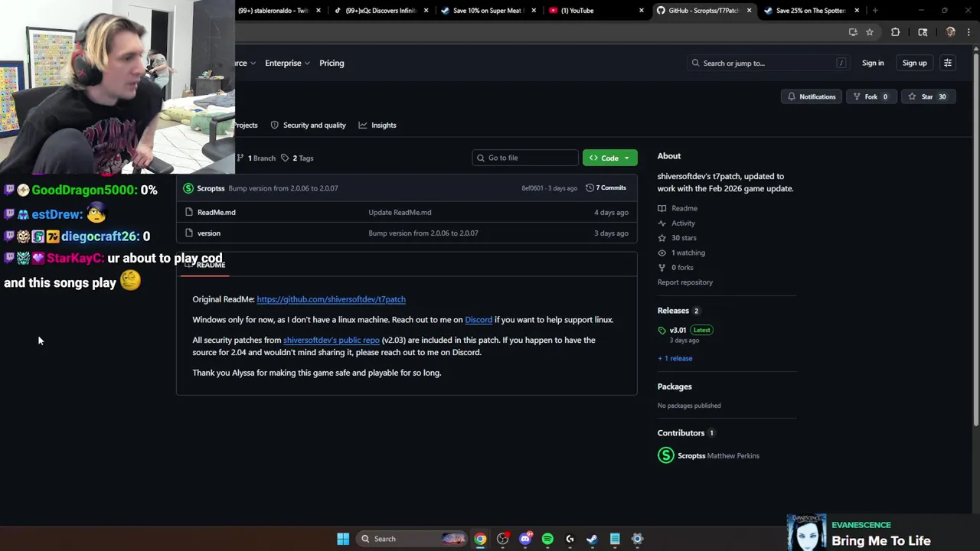Viewport: 980px width, 551px height.
Task: Open the Chrome extensions puzzle icon
Action: pyautogui.click(x=895, y=32)
